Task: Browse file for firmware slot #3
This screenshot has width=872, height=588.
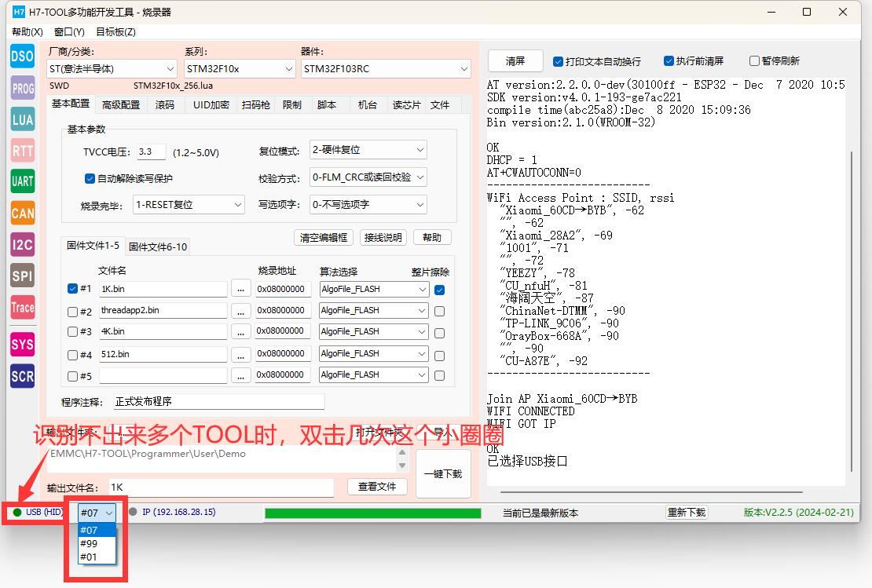Action: click(241, 332)
